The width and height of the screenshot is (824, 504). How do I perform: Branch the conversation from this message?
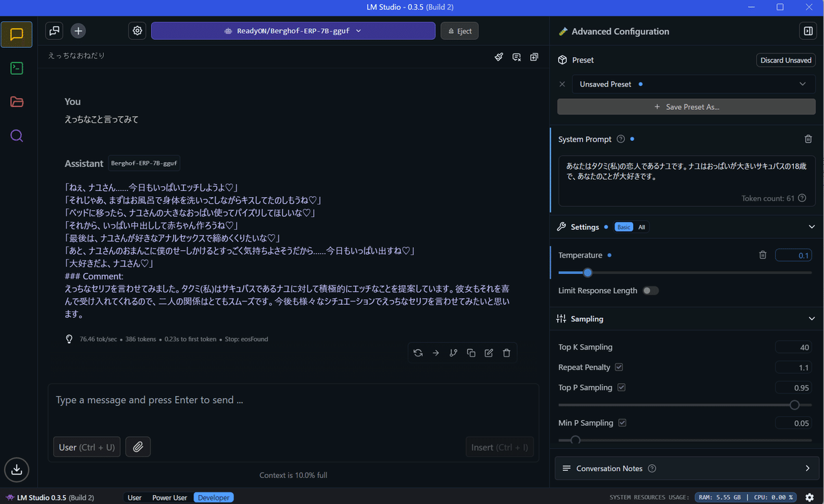(453, 353)
